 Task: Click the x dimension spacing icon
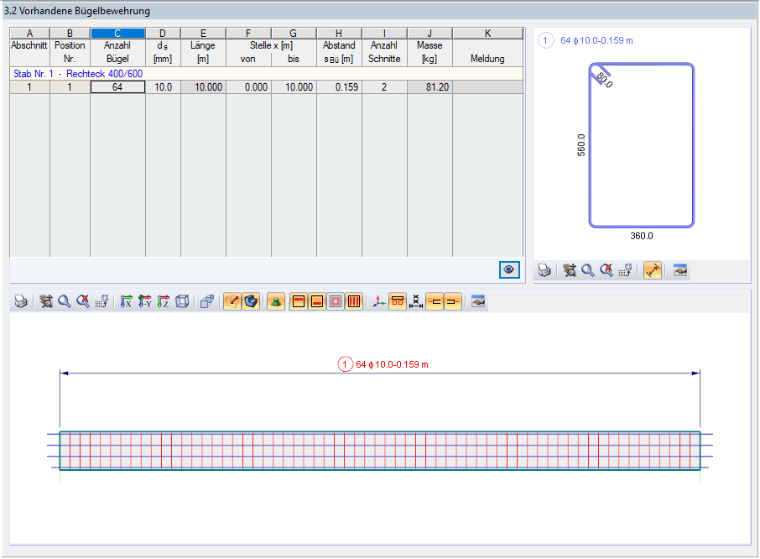pos(416,302)
